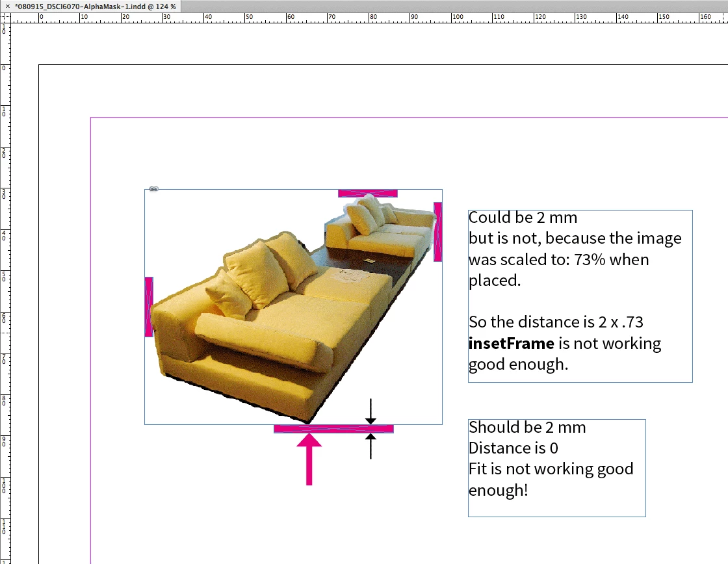The height and width of the screenshot is (564, 728).
Task: Click the text "good enough."
Action: pos(518,365)
